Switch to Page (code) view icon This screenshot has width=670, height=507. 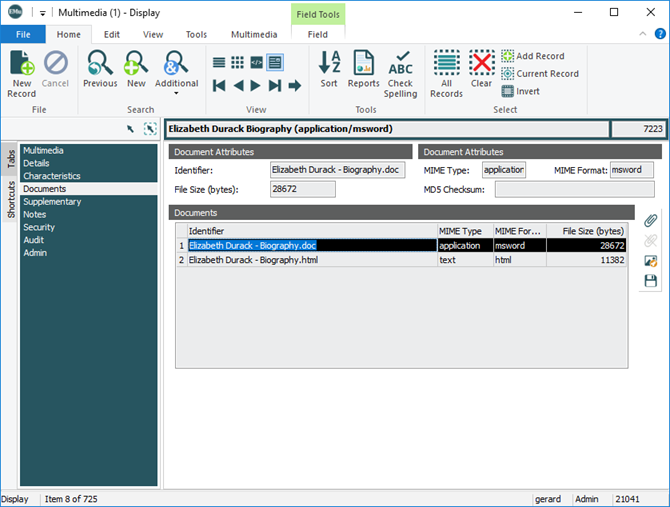point(256,63)
